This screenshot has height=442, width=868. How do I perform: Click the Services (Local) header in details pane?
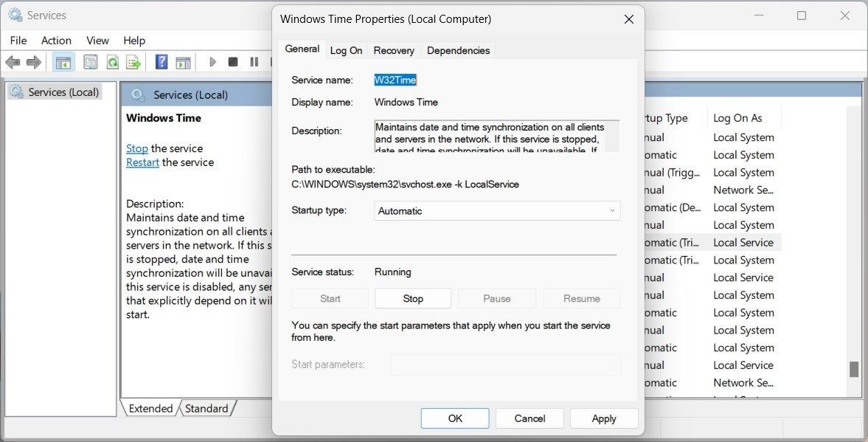pos(190,94)
